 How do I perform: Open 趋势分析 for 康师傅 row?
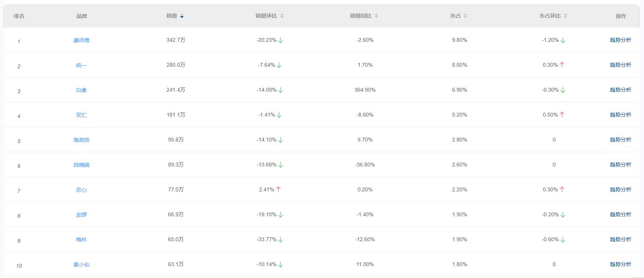click(x=620, y=40)
